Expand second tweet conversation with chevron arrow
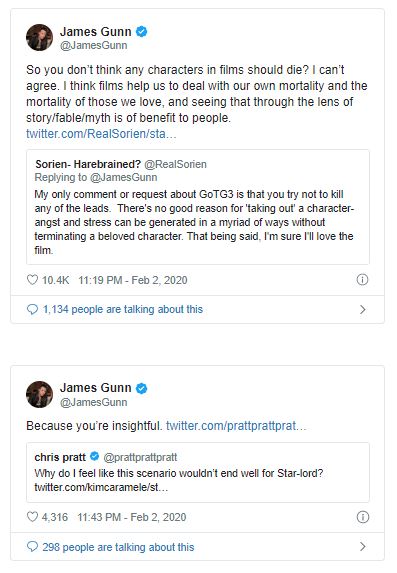This screenshot has width=397, height=573. pyautogui.click(x=363, y=547)
